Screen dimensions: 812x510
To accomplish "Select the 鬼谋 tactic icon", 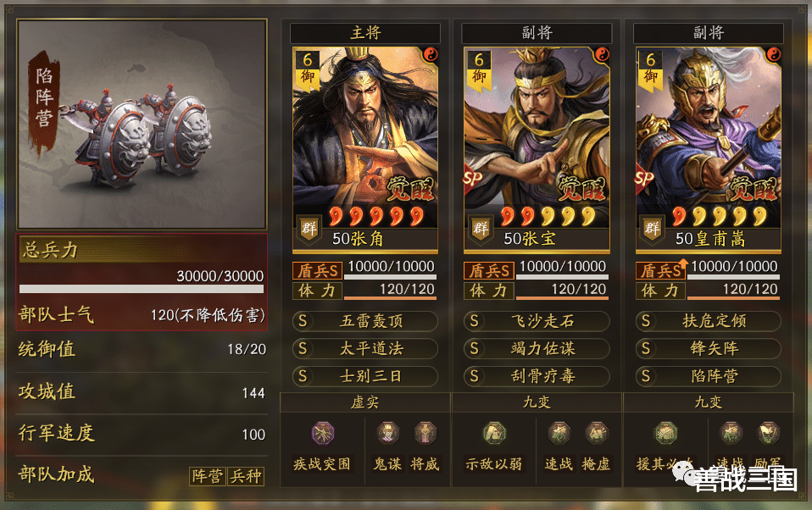I will point(387,434).
